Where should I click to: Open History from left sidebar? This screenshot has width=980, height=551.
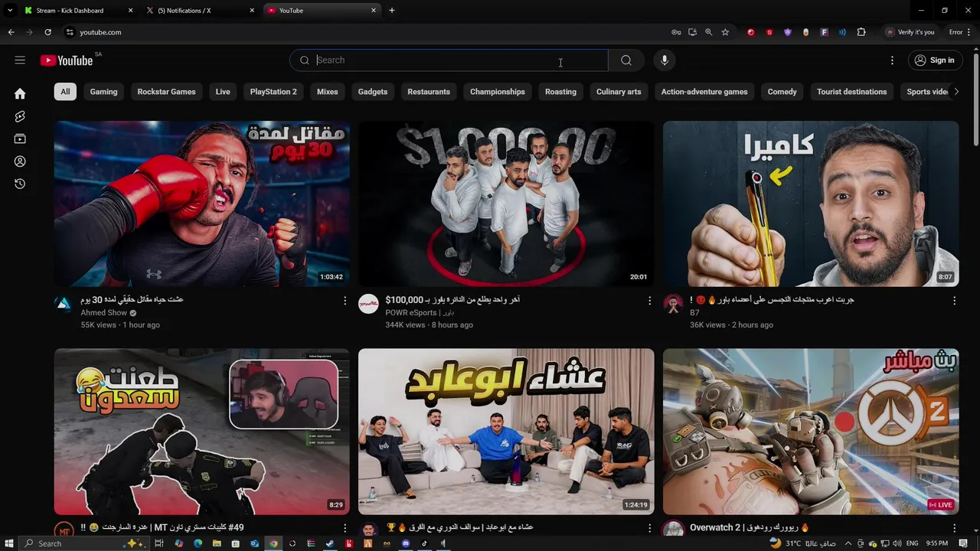20,184
